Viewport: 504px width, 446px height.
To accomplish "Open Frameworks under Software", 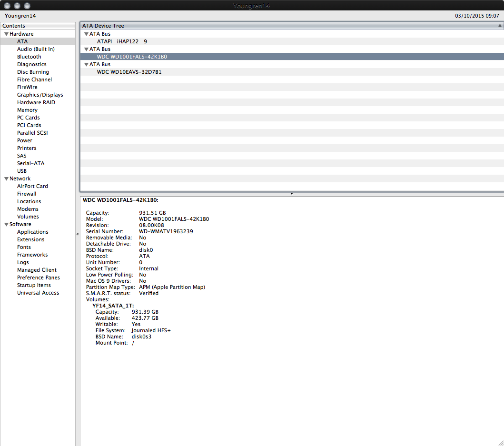I will point(32,255).
